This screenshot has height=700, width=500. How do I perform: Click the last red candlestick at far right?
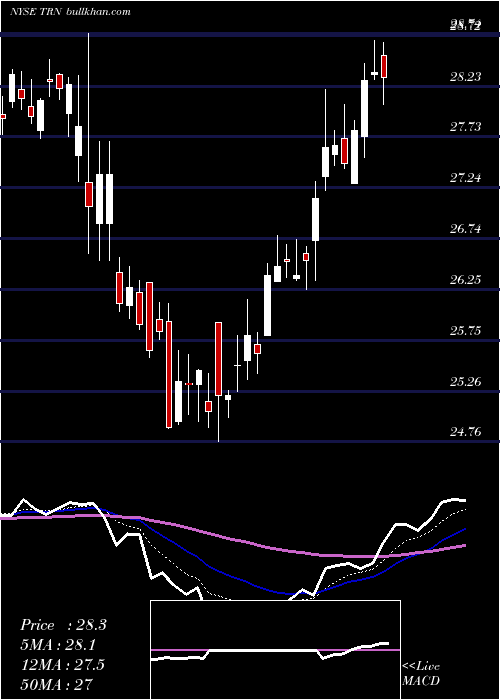pyautogui.click(x=383, y=67)
